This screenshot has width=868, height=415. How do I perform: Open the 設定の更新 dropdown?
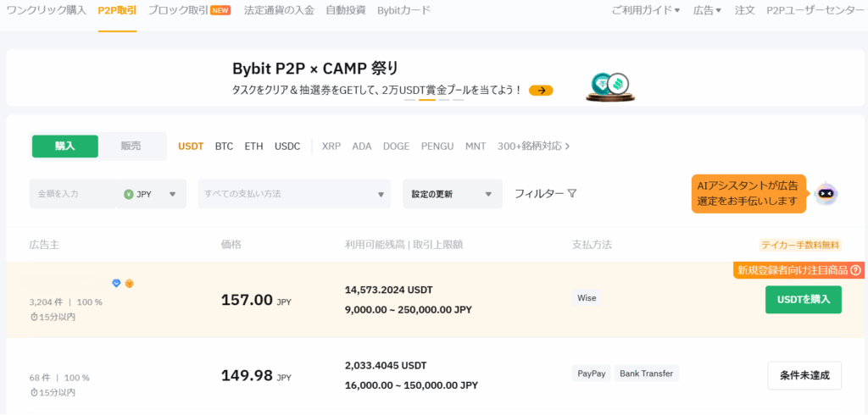pyautogui.click(x=452, y=194)
